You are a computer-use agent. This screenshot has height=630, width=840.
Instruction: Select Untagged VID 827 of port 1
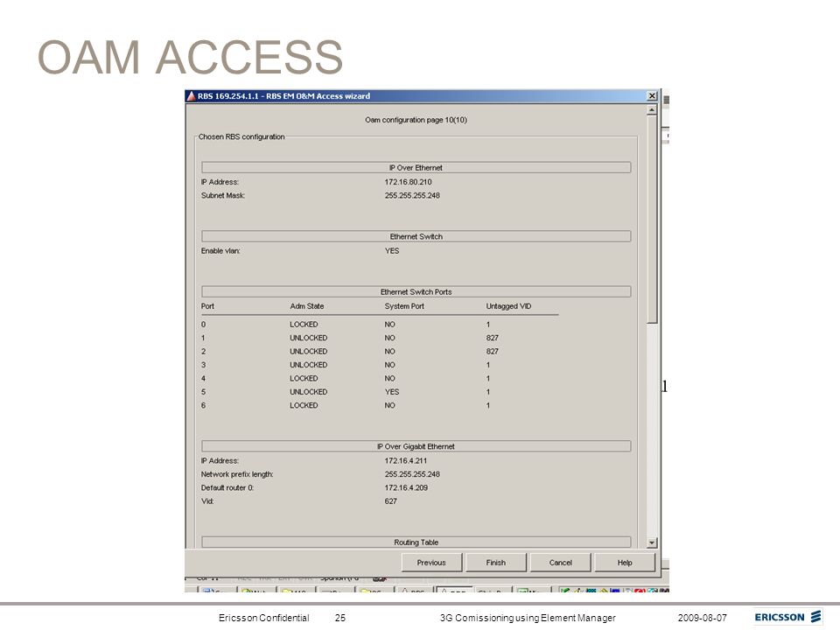point(493,338)
